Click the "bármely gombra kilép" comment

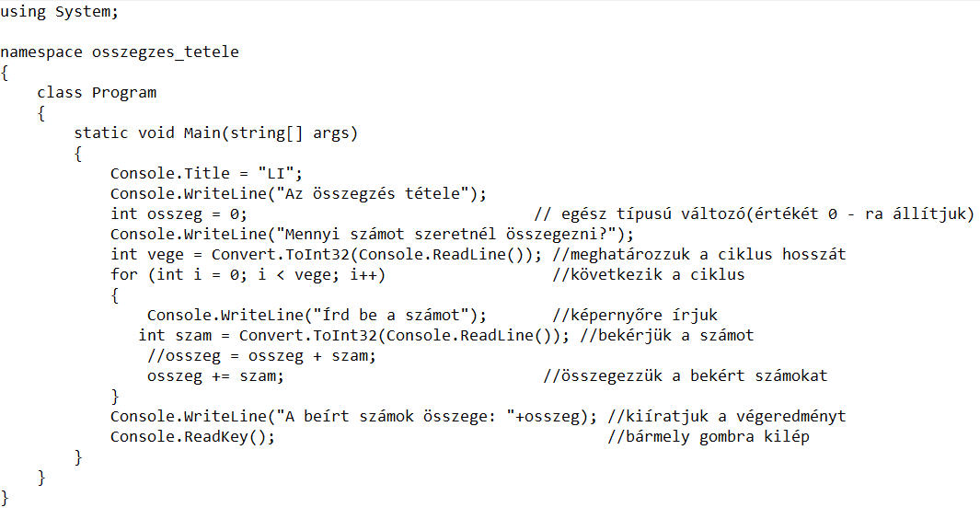click(x=709, y=436)
